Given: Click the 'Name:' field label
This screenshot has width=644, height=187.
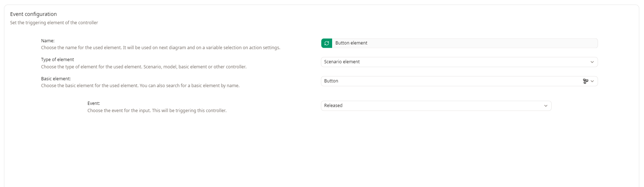Looking at the screenshot, I should click(48, 41).
